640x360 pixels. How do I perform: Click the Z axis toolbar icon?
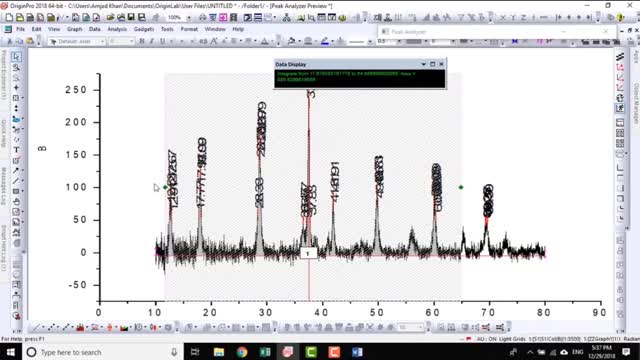point(523,18)
